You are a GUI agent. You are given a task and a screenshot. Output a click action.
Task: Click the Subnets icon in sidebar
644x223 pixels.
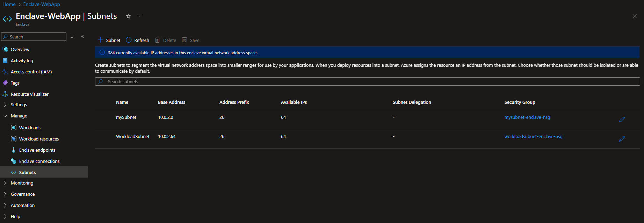[14, 172]
